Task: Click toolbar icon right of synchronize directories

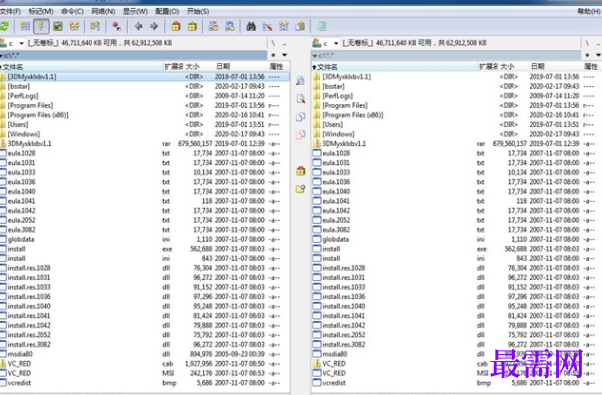Action: [300, 26]
